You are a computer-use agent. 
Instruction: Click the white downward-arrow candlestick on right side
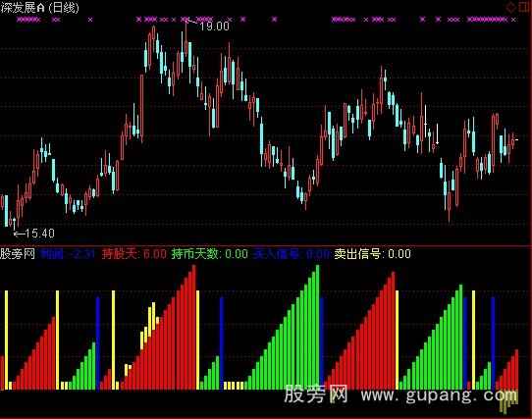[437, 134]
